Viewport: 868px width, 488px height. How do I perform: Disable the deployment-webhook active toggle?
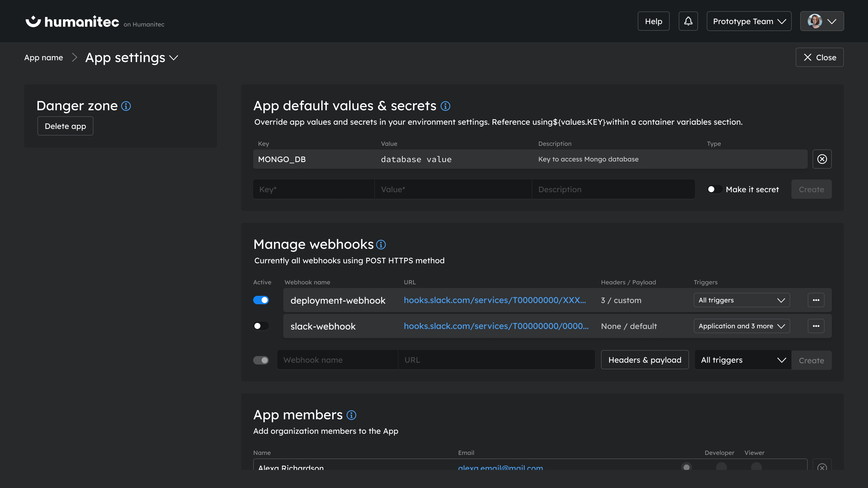click(261, 300)
